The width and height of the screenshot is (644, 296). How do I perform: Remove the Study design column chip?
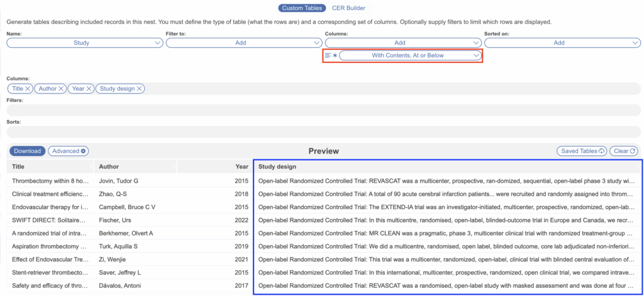point(140,89)
